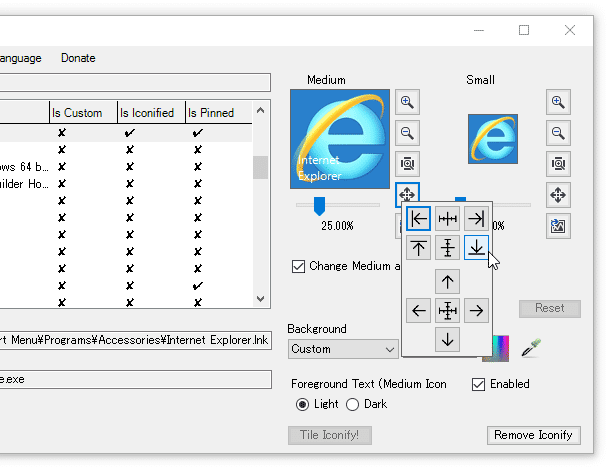Grab the list scrollbar thumb
This screenshot has width=610, height=470.
pyautogui.click(x=261, y=167)
